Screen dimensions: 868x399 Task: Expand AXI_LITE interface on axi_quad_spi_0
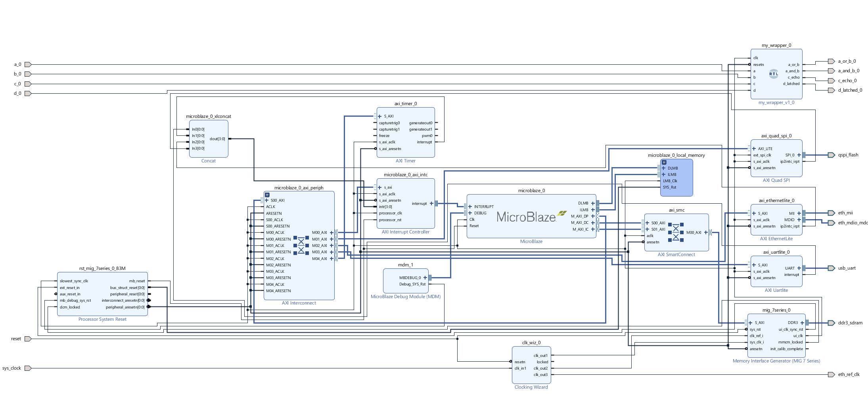(754, 148)
